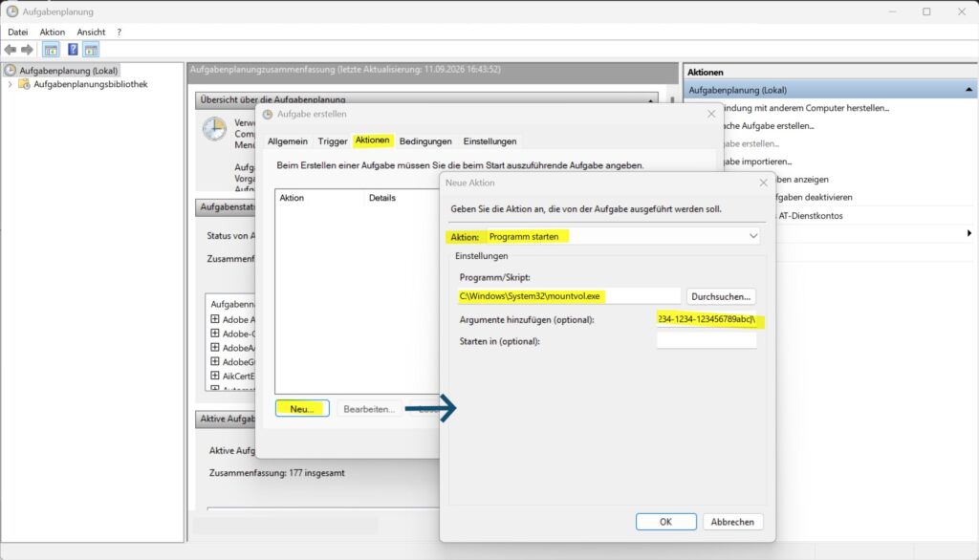The width and height of the screenshot is (979, 560).
Task: Expand the AdobeG task row plus icon
Action: point(215,361)
